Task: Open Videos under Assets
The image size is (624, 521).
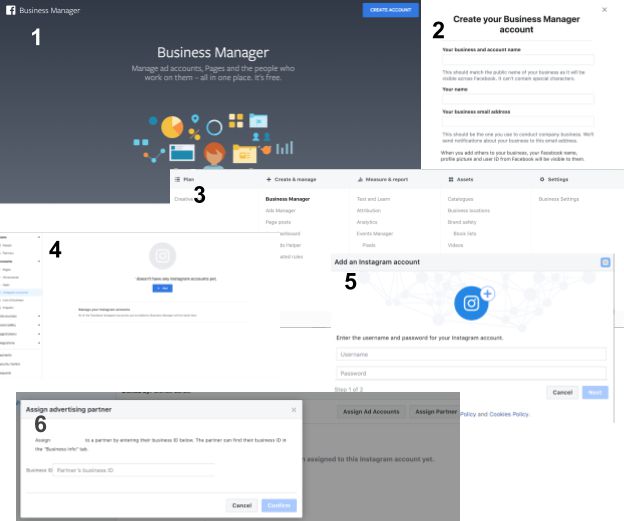Action: click(455, 245)
